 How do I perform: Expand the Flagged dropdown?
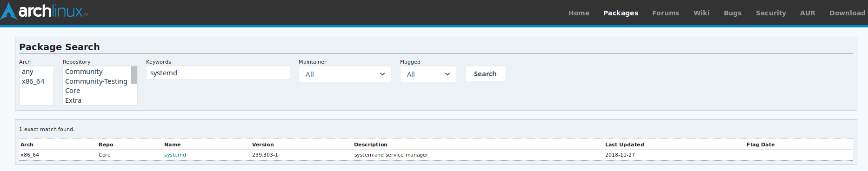pos(428,74)
